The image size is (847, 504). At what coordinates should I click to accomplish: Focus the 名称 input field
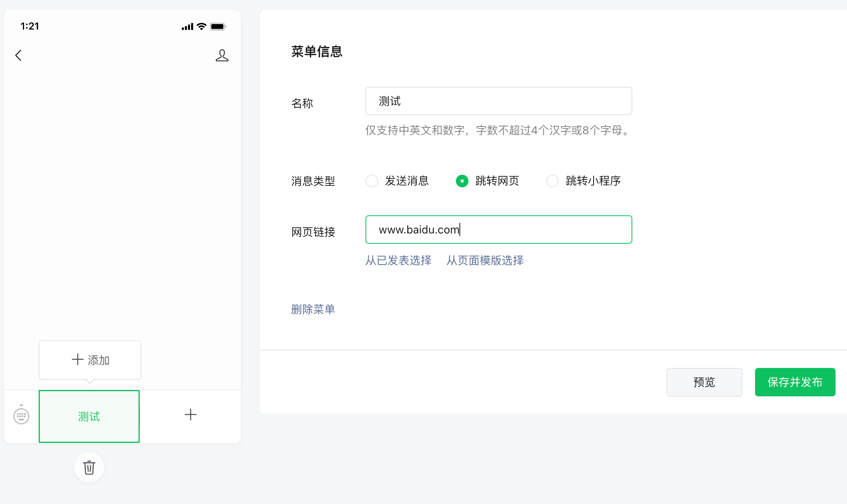(x=498, y=101)
